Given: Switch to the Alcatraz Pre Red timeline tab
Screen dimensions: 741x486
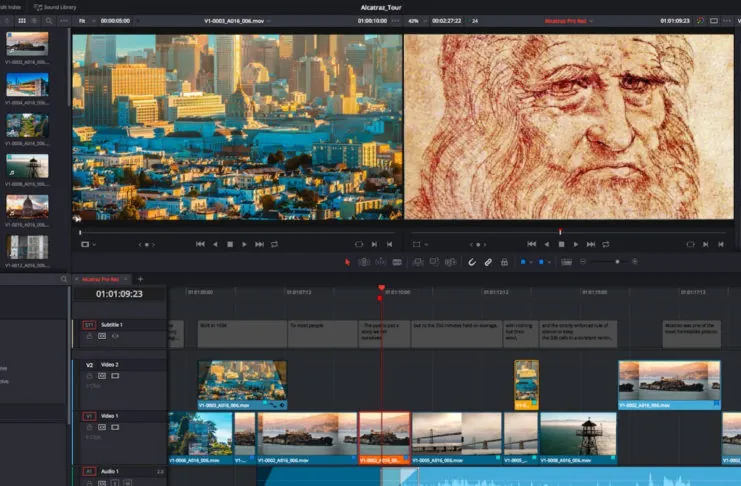Looking at the screenshot, I should 101,279.
